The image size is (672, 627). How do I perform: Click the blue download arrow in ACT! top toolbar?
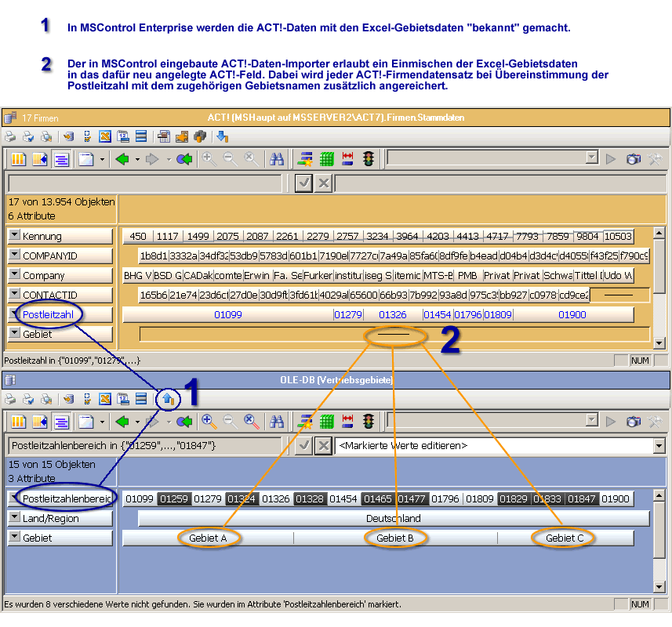[x=222, y=136]
